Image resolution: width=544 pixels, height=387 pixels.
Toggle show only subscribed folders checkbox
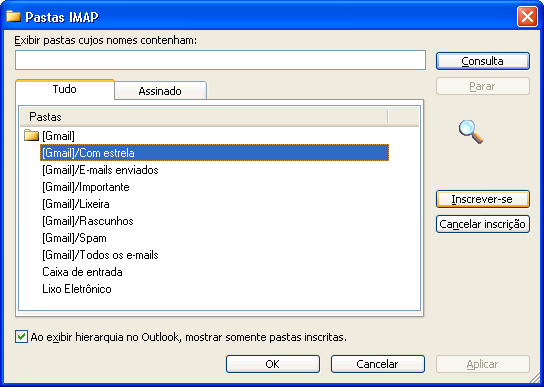click(21, 337)
